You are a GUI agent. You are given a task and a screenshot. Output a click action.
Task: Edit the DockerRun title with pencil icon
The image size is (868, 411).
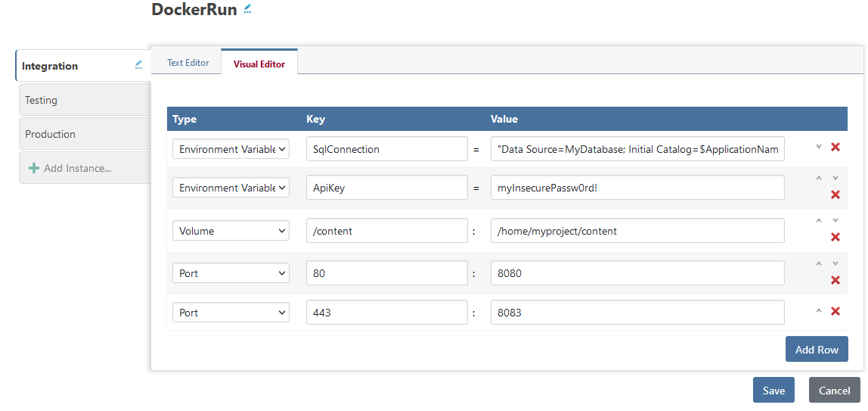[x=248, y=10]
